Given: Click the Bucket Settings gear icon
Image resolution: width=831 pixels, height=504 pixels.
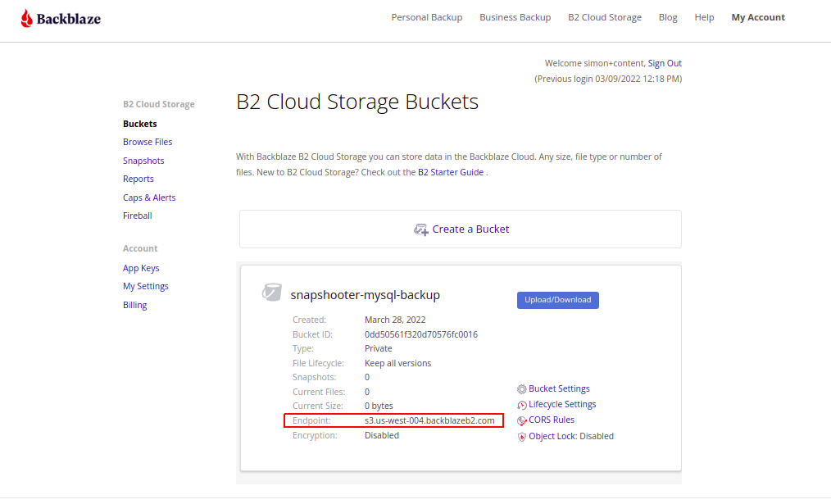Looking at the screenshot, I should coord(522,389).
